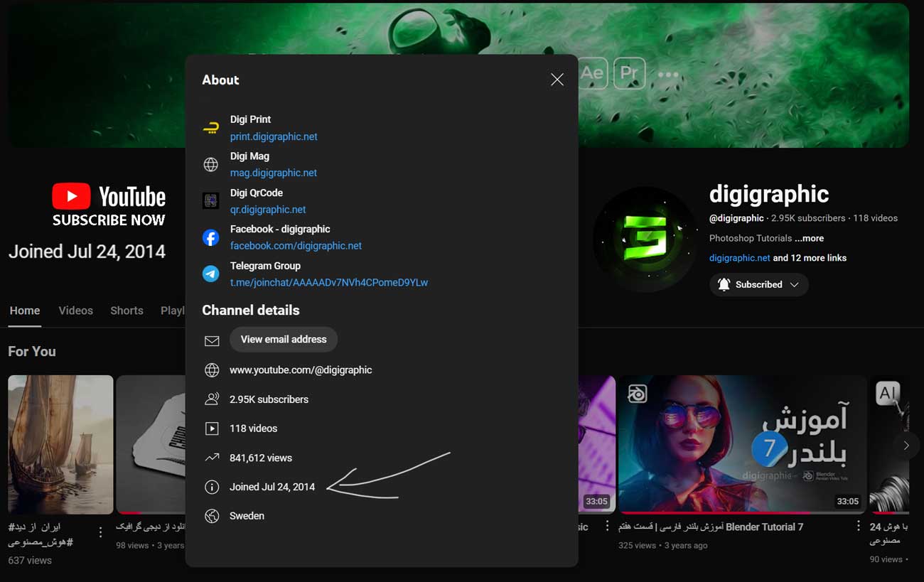The height and width of the screenshot is (582, 924).
Task: Click and 12 more links text
Action: tap(810, 258)
